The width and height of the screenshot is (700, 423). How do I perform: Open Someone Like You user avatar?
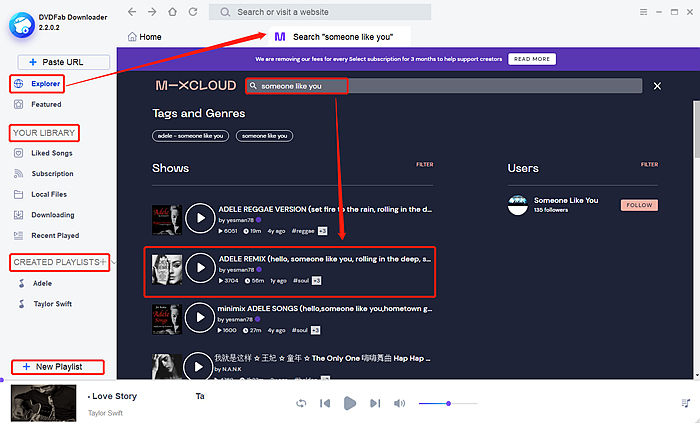pos(518,205)
